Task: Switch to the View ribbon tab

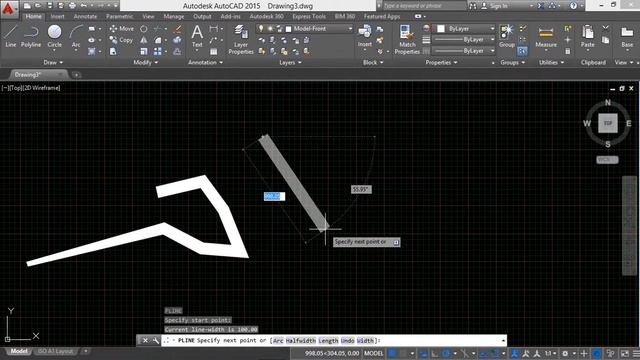Action: [148, 16]
